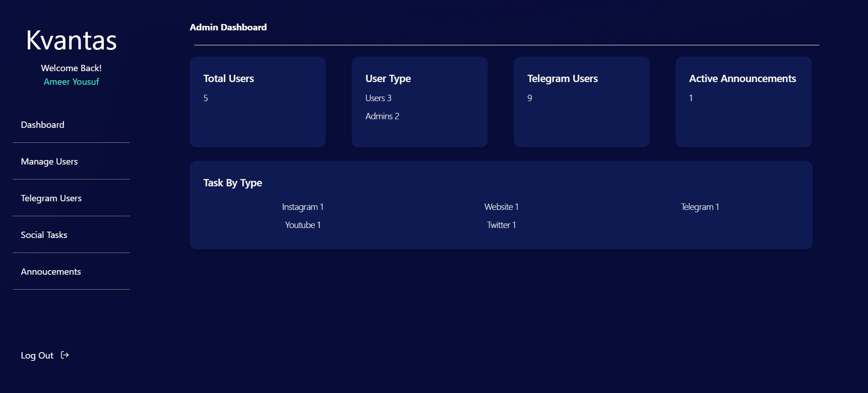Select the Telegram 1 task entry
The image size is (868, 393).
pyautogui.click(x=700, y=207)
